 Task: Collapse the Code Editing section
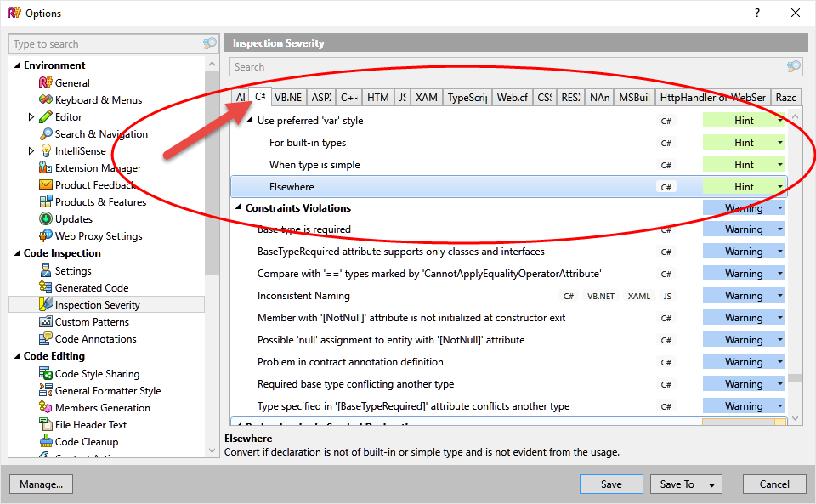(x=18, y=356)
